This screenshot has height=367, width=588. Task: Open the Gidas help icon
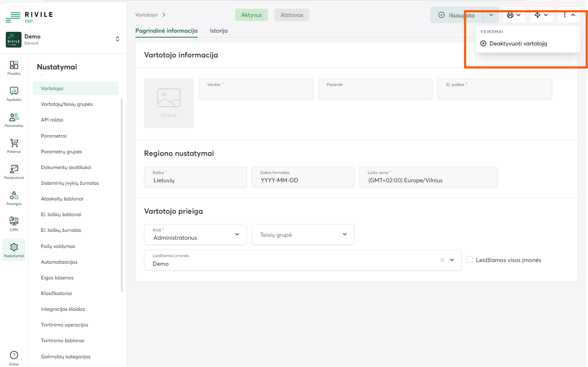coord(14,358)
